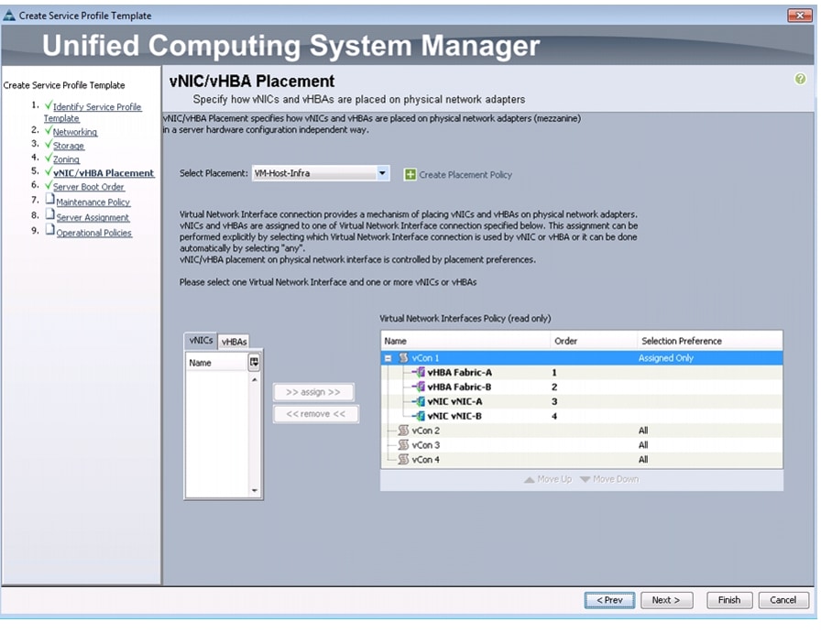
Task: Click the vNICs list scrollbar down arrow
Action: click(255, 491)
